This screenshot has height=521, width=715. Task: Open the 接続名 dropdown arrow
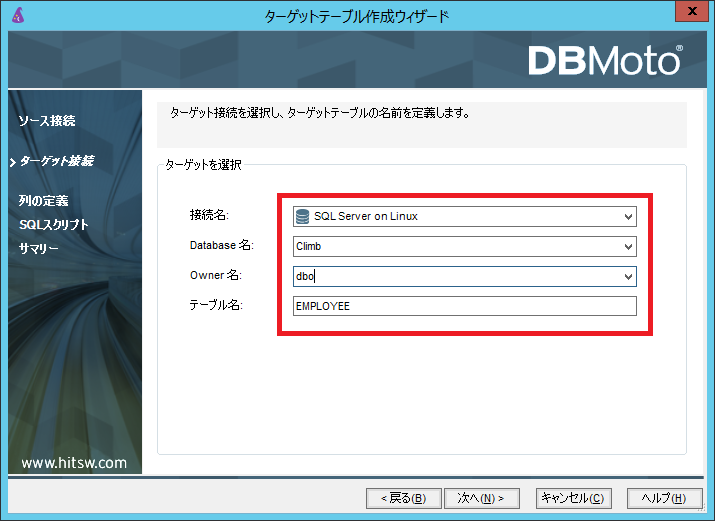pyautogui.click(x=628, y=217)
